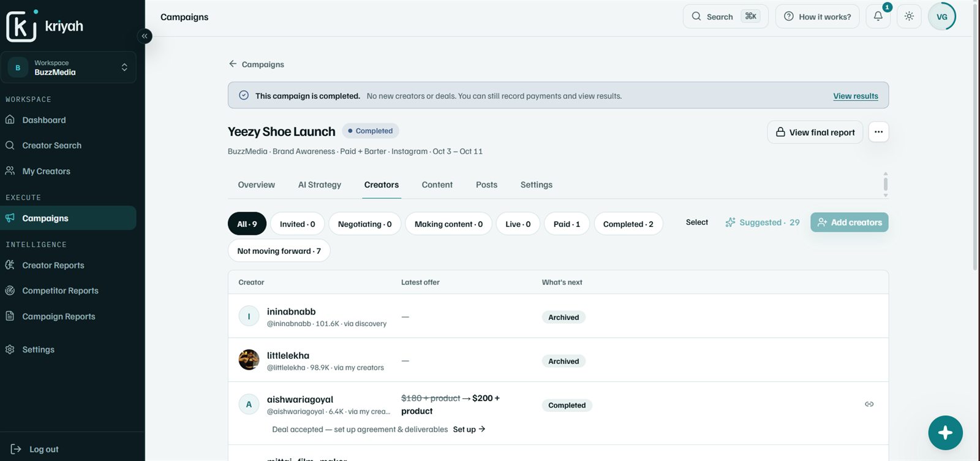The width and height of the screenshot is (980, 461).
Task: Click the Competitor Reports target icon
Action: (x=10, y=291)
